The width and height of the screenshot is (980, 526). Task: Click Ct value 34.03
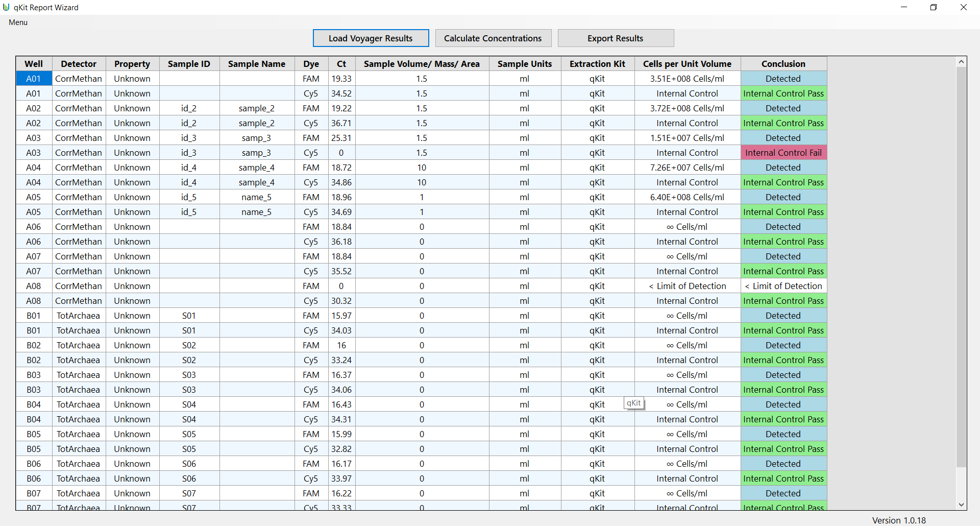(341, 330)
